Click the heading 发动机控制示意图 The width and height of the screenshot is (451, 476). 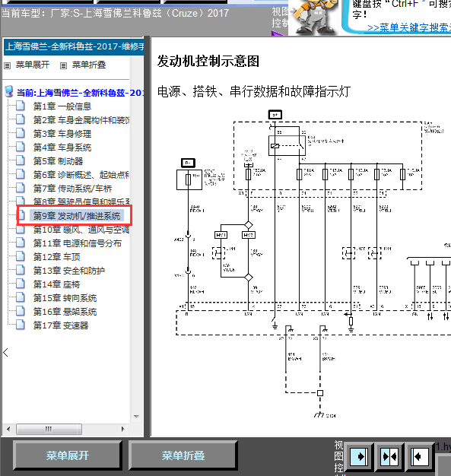coord(208,61)
